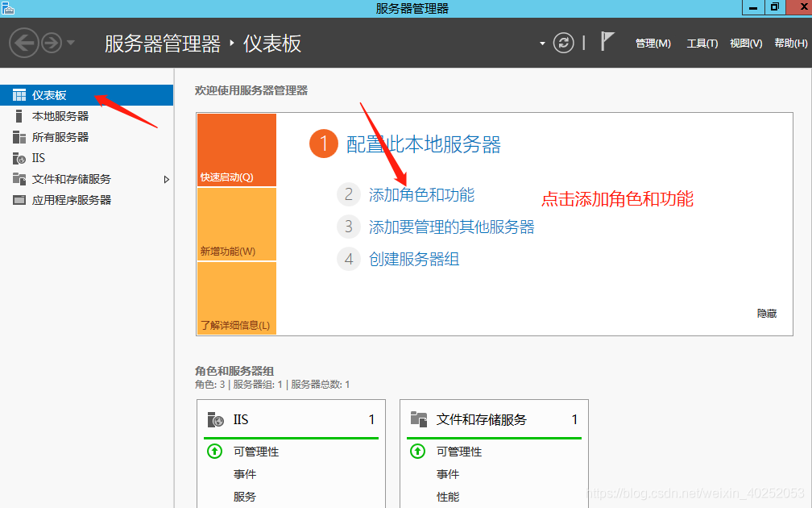This screenshot has width=812, height=508.
Task: Select the 新增功能(W) tile
Action: [x=237, y=224]
